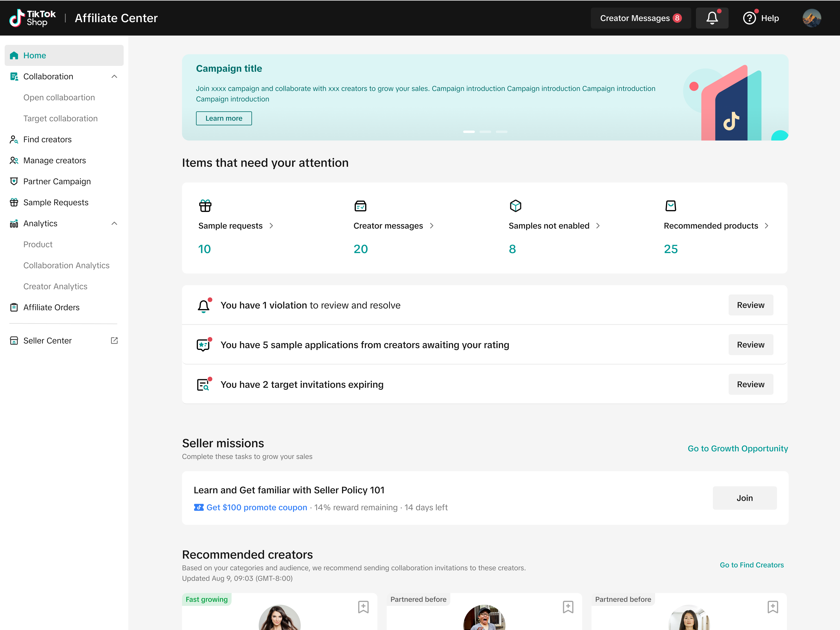Click the Seller Center external link icon
Viewport: 840px width, 630px height.
click(x=114, y=340)
